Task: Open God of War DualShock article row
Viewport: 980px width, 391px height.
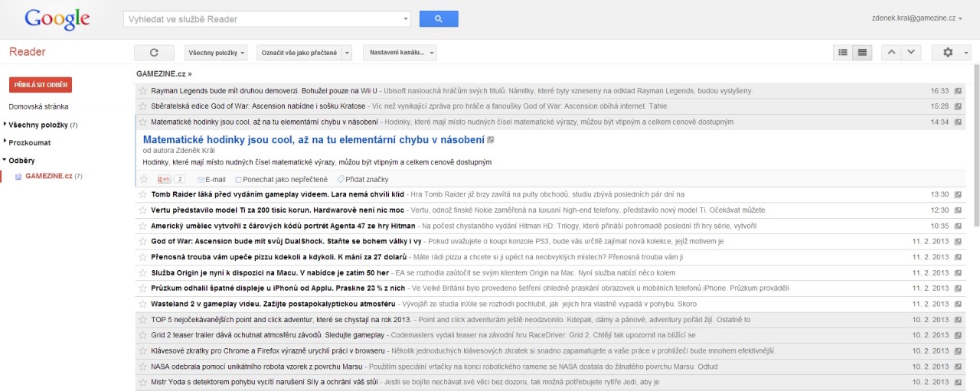Action: 550,241
